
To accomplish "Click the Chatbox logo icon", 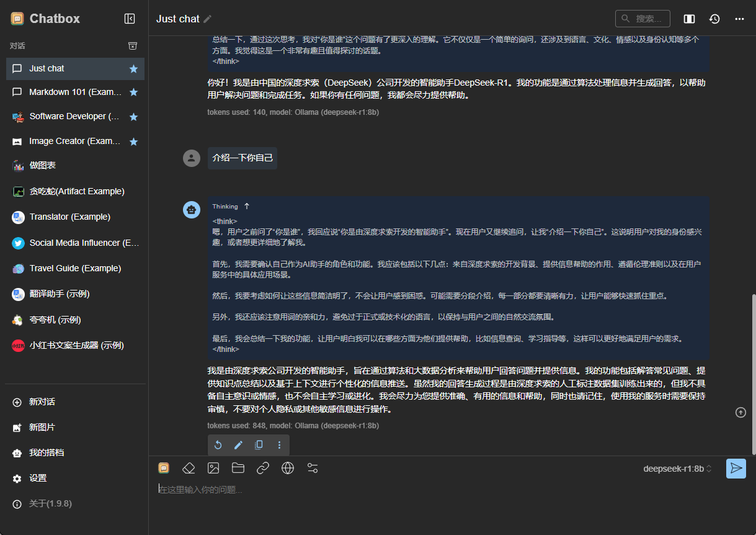I will click(x=17, y=19).
